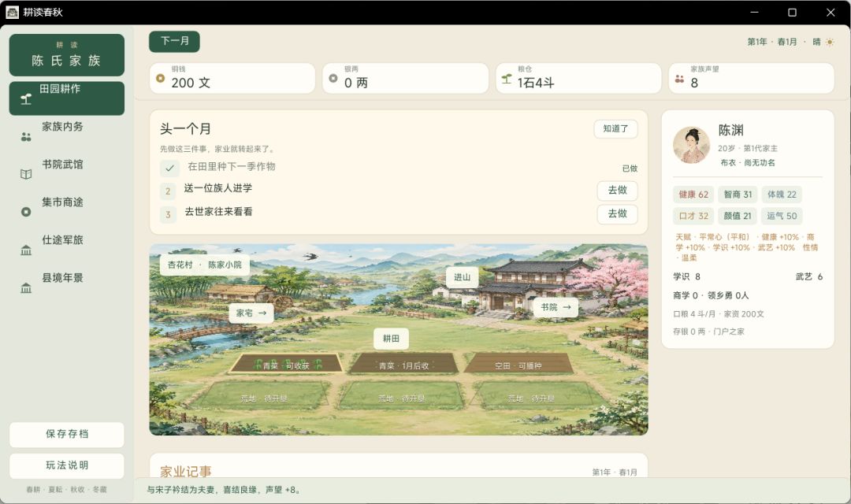Click the 运气 50 stat chip
851x504 pixels.
[x=782, y=216]
